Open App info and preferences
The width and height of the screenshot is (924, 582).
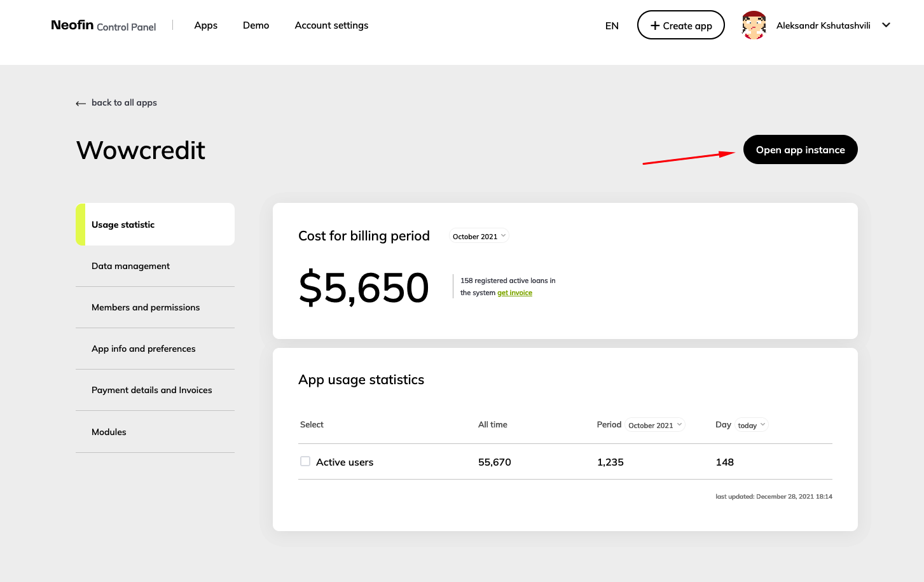[155, 349]
